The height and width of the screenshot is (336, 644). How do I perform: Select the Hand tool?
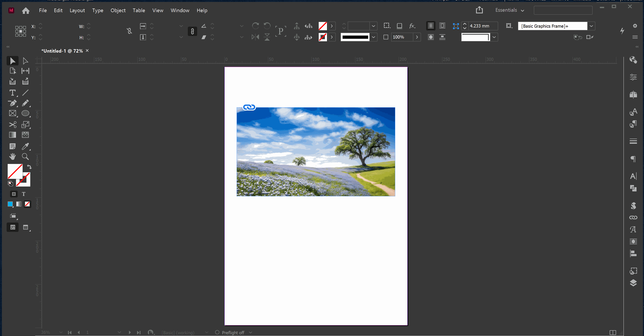12,157
